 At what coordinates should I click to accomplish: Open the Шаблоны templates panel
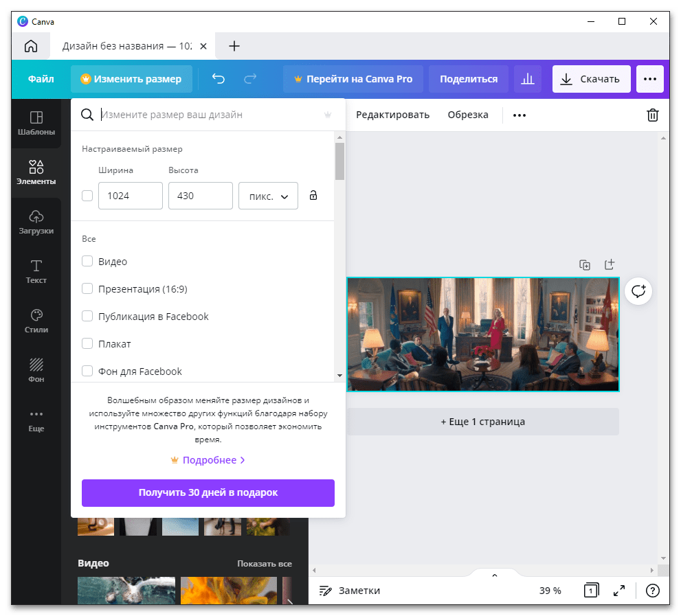(36, 124)
